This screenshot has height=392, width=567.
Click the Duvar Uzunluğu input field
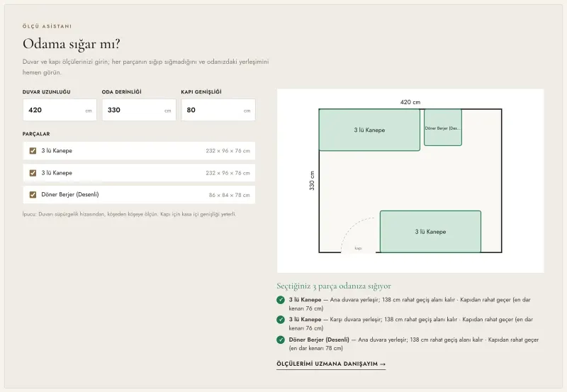click(x=60, y=110)
